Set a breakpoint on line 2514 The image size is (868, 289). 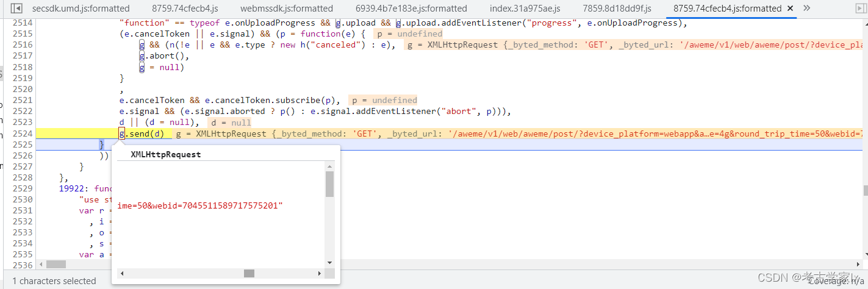[x=23, y=23]
